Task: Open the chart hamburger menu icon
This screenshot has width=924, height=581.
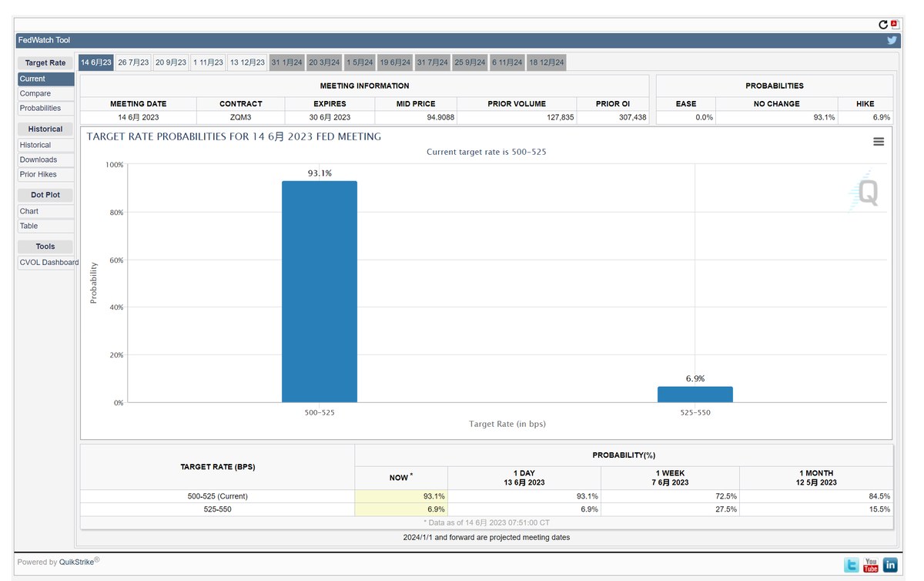Action: click(x=879, y=142)
